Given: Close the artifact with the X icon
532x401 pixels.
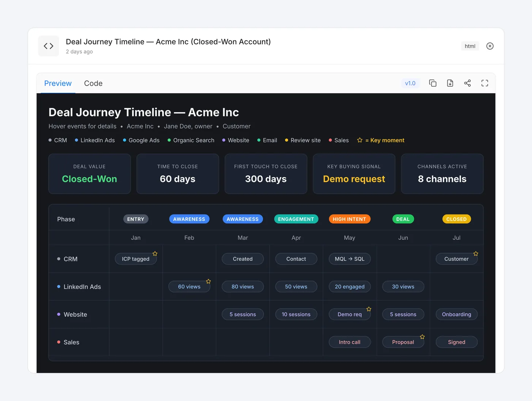Looking at the screenshot, I should tap(490, 46).
